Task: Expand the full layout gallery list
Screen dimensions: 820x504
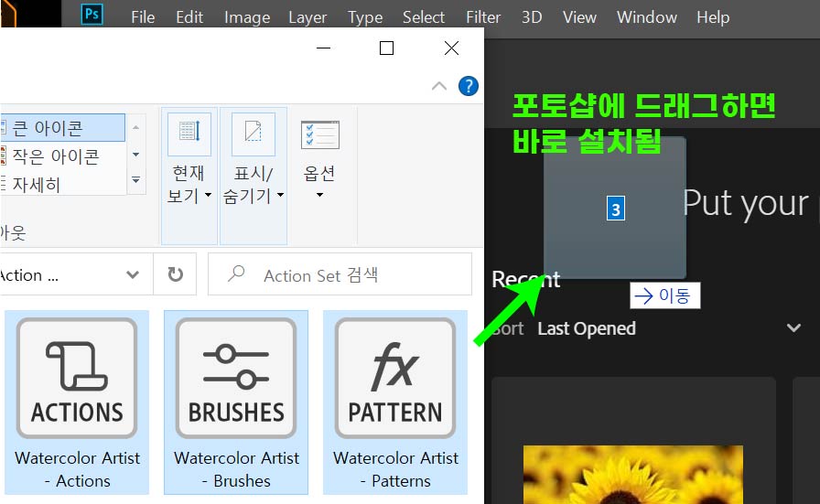Action: 136,181
